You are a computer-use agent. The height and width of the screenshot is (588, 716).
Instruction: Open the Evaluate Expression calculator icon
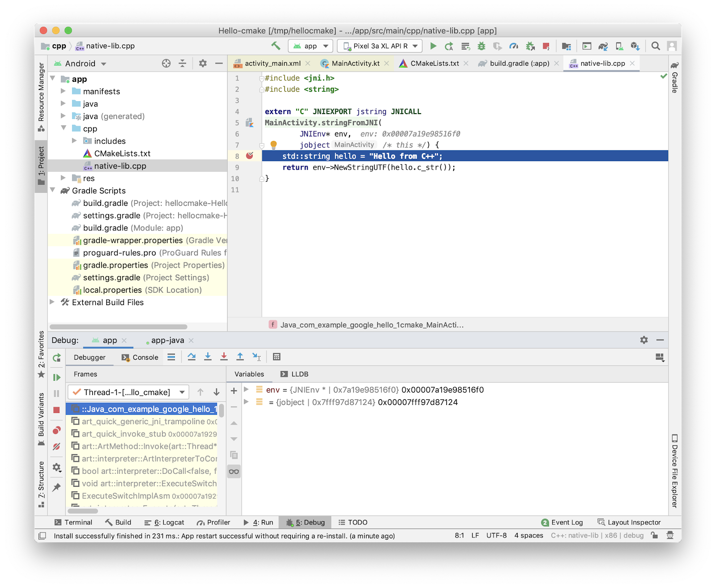[x=277, y=357]
